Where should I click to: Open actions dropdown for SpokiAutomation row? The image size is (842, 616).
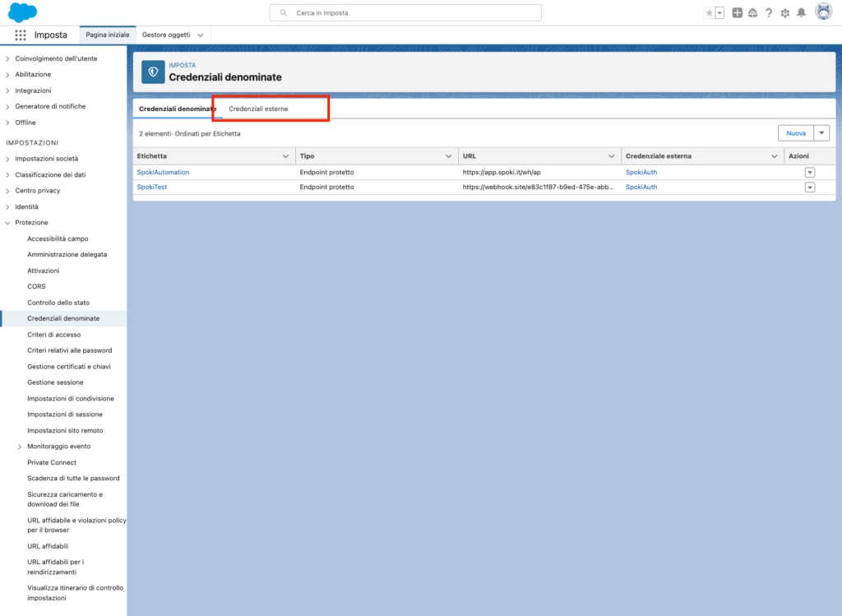point(809,172)
